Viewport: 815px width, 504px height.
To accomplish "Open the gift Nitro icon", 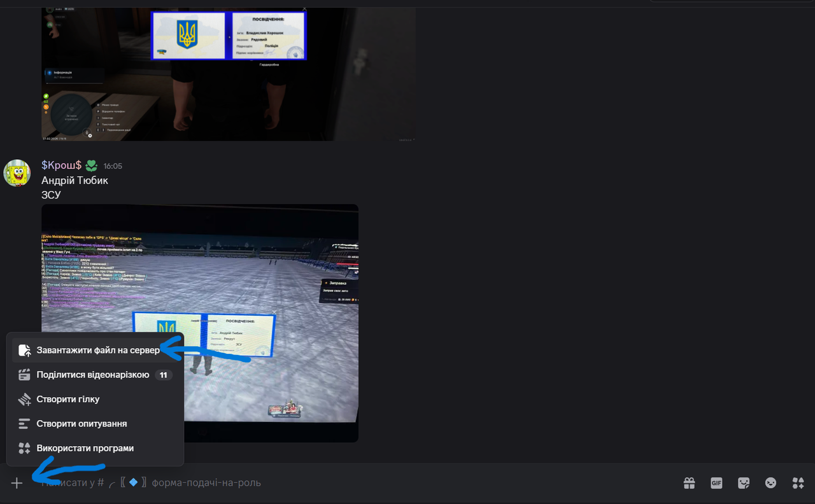I will (689, 483).
